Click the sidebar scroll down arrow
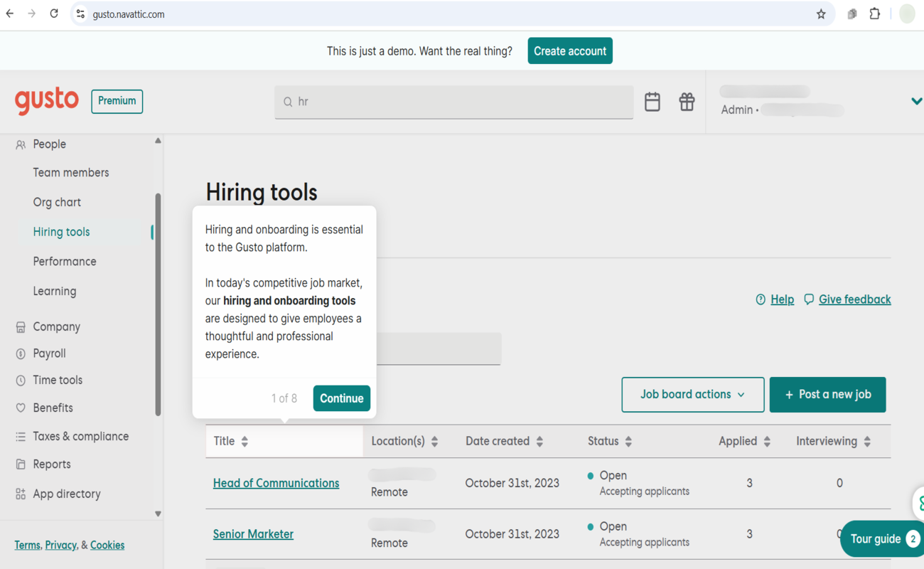Screen dimensions: 924x569 pos(158,514)
